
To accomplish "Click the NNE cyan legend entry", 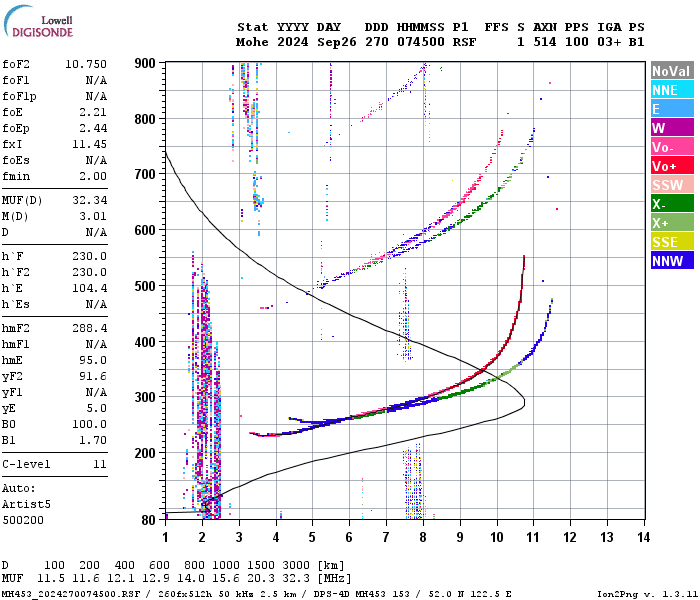I will click(x=670, y=90).
